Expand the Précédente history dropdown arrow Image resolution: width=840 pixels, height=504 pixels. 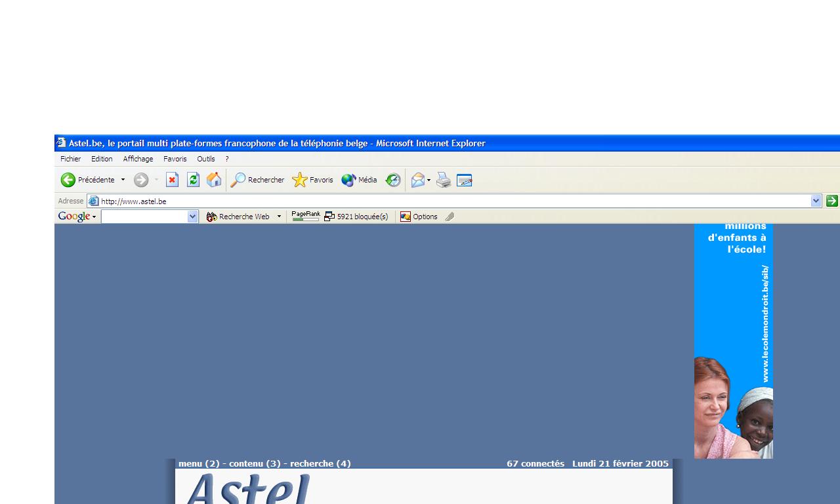click(123, 180)
